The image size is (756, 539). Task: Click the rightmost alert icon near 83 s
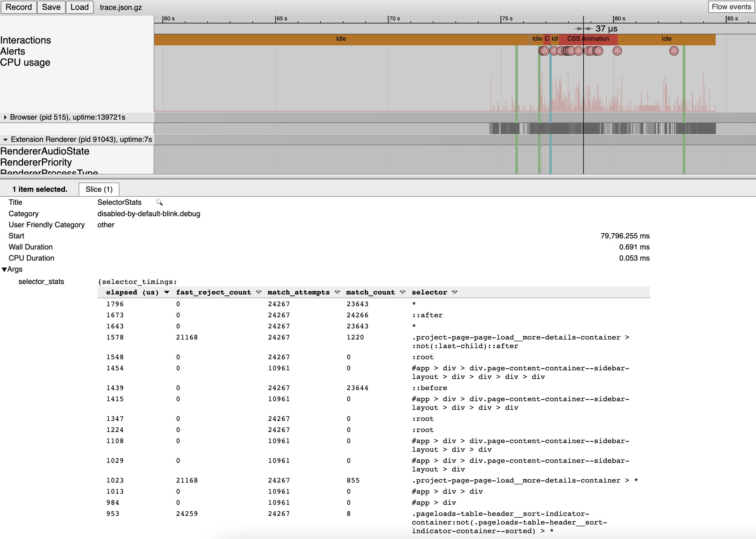674,51
